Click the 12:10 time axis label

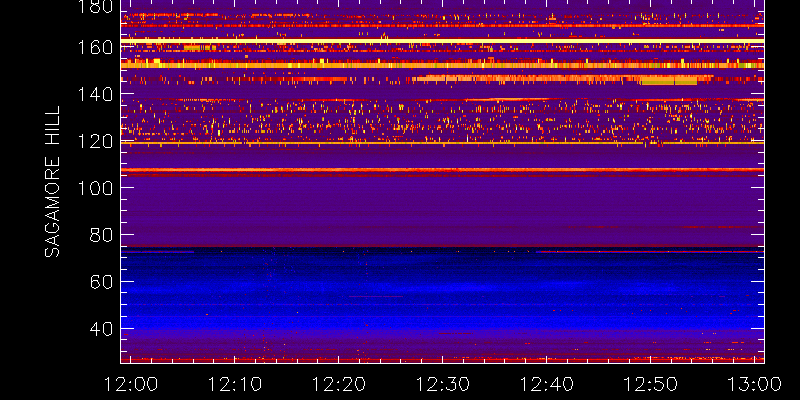[x=234, y=384]
